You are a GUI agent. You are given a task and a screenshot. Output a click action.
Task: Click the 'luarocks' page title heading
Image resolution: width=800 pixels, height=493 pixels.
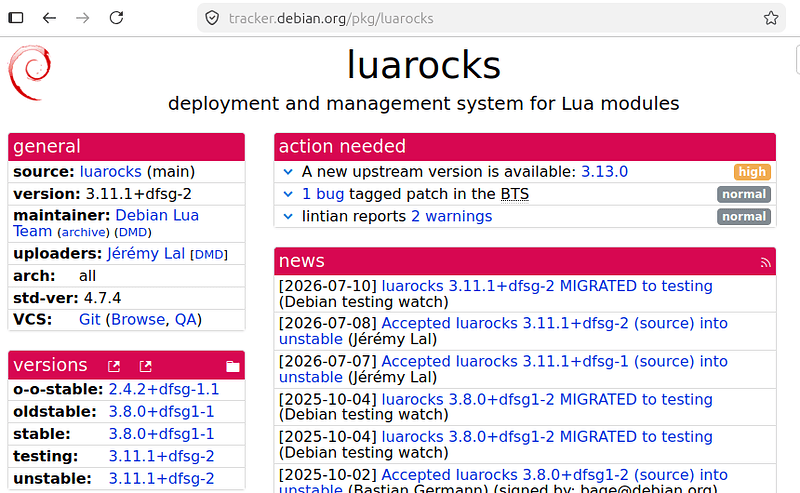(x=423, y=65)
